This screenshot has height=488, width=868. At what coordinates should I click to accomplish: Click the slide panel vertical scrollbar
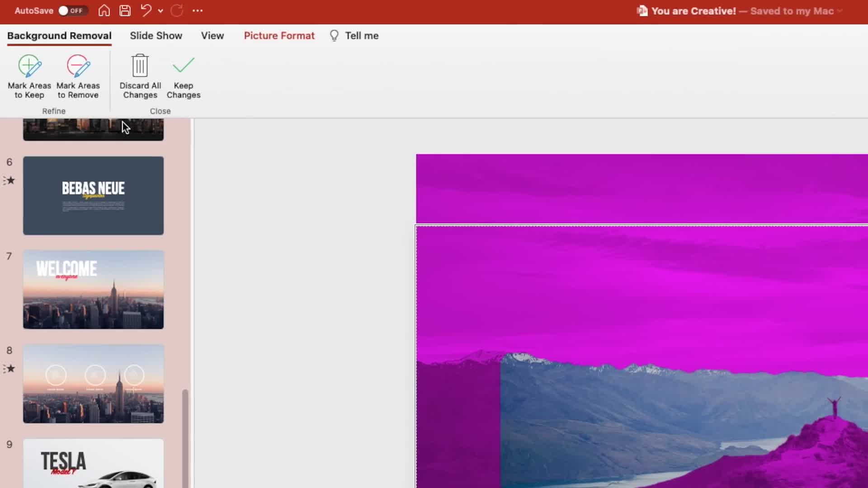185,438
